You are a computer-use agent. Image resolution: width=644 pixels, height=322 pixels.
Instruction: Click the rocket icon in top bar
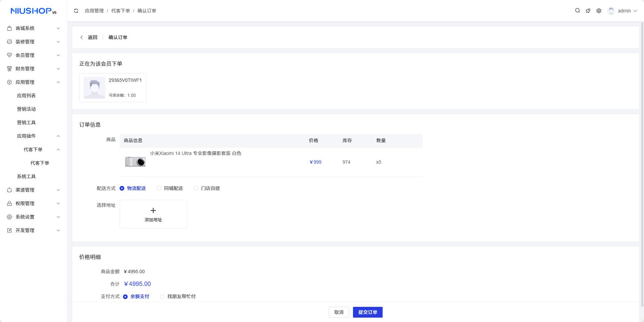coord(588,11)
